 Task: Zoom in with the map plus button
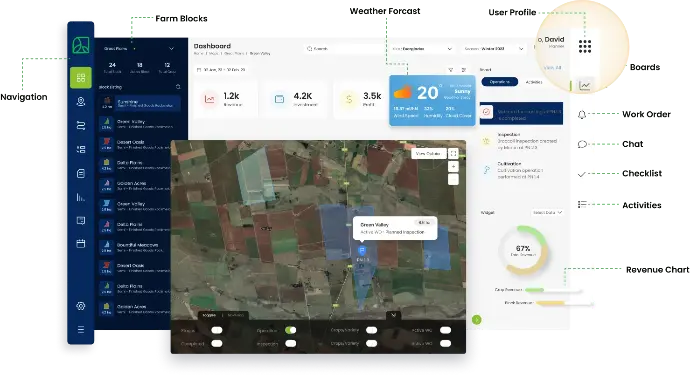pyautogui.click(x=453, y=167)
